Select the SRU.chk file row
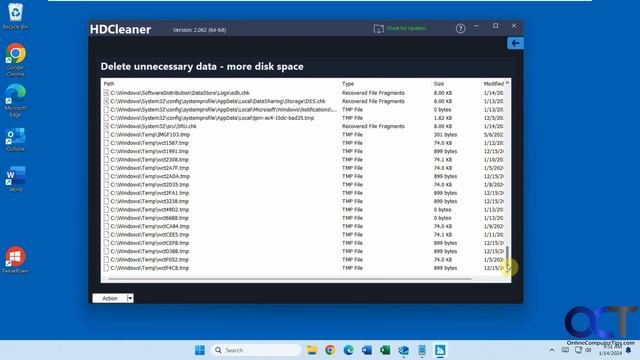 (x=304, y=127)
